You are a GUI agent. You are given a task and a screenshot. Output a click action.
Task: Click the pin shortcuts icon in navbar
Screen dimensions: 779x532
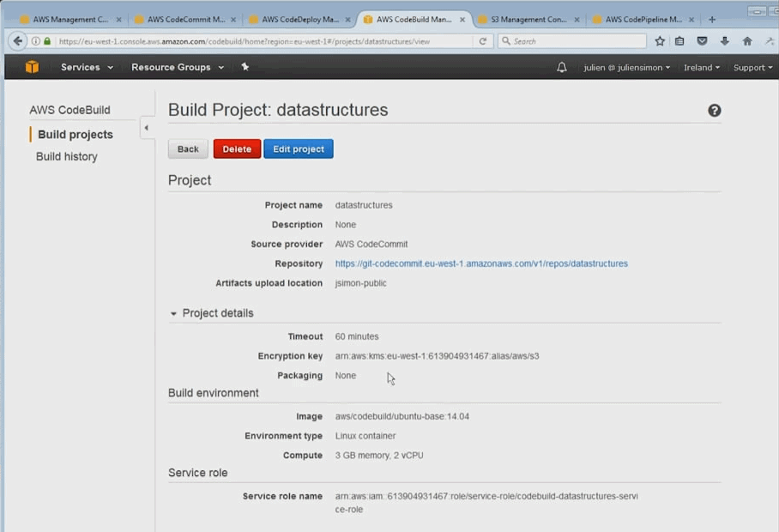(245, 67)
